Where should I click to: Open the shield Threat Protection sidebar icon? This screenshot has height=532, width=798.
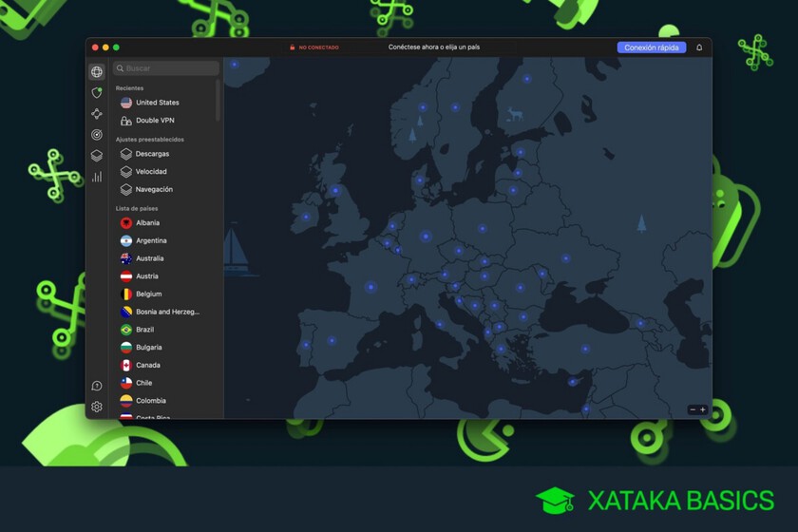click(97, 93)
